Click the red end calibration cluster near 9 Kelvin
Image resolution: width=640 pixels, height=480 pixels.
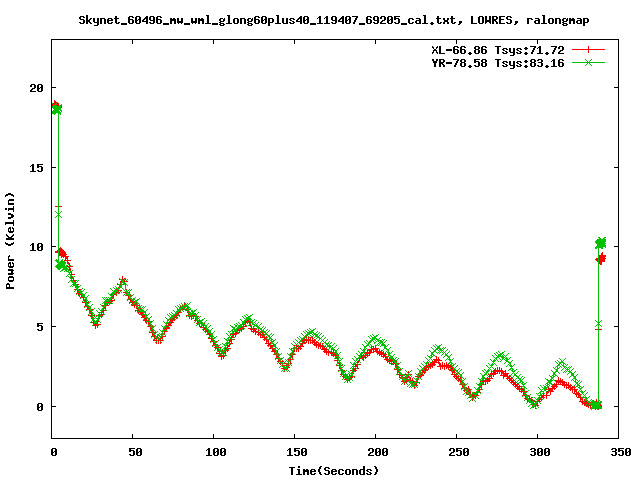pos(600,259)
